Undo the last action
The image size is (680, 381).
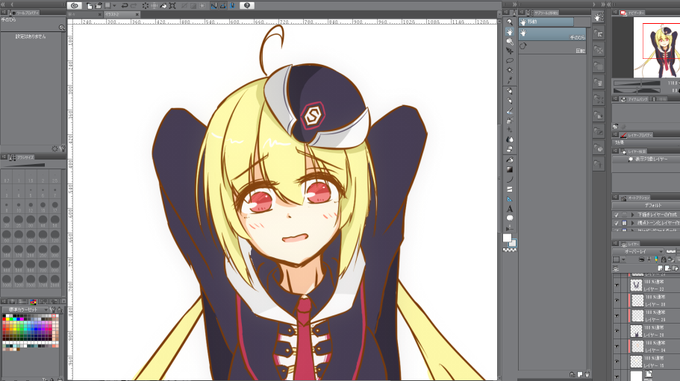(124, 6)
